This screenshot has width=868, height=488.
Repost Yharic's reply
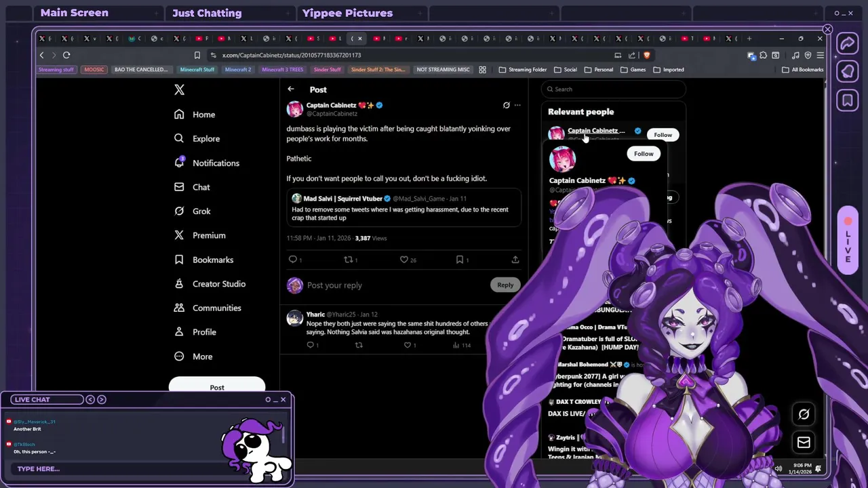[x=359, y=345]
